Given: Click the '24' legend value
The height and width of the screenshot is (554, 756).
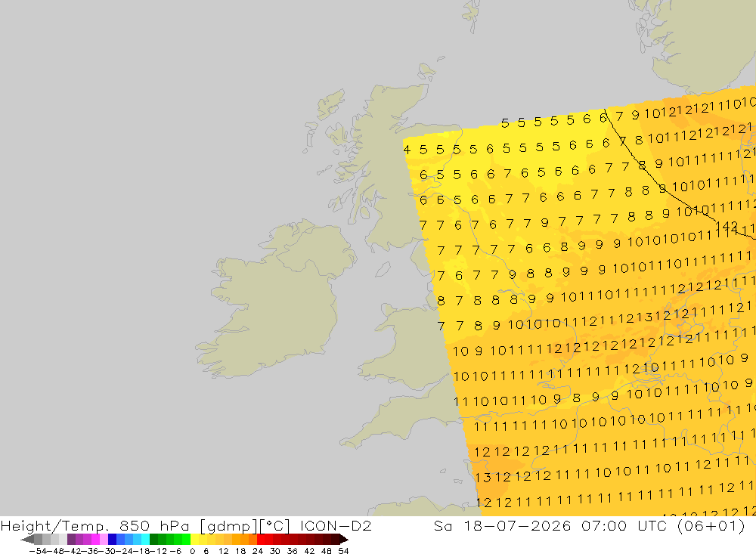Looking at the screenshot, I should click(258, 551).
